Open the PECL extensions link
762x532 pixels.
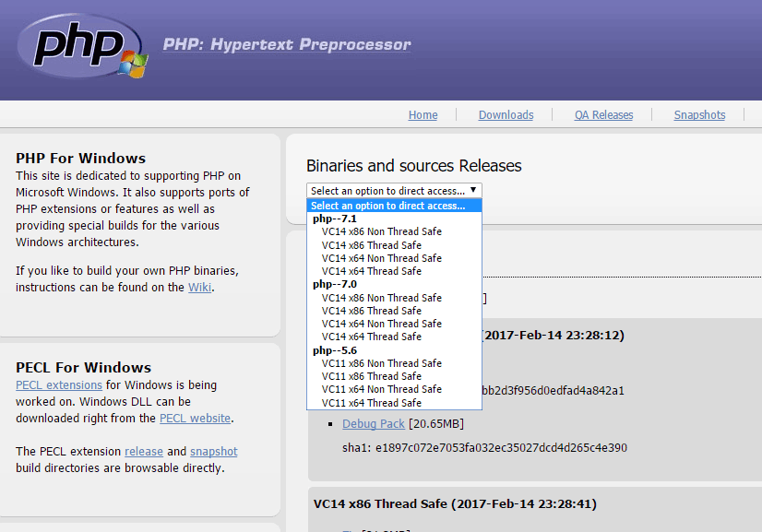pos(59,384)
